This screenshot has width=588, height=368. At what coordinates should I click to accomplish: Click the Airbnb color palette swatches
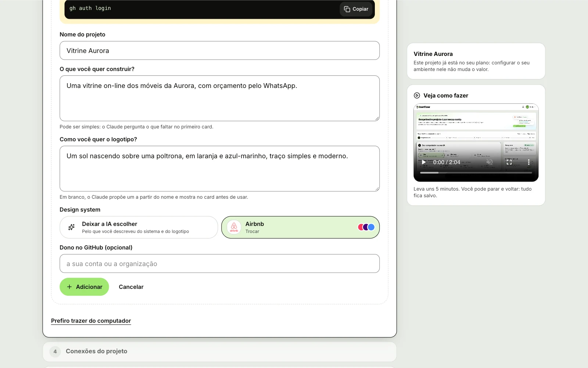click(x=366, y=227)
